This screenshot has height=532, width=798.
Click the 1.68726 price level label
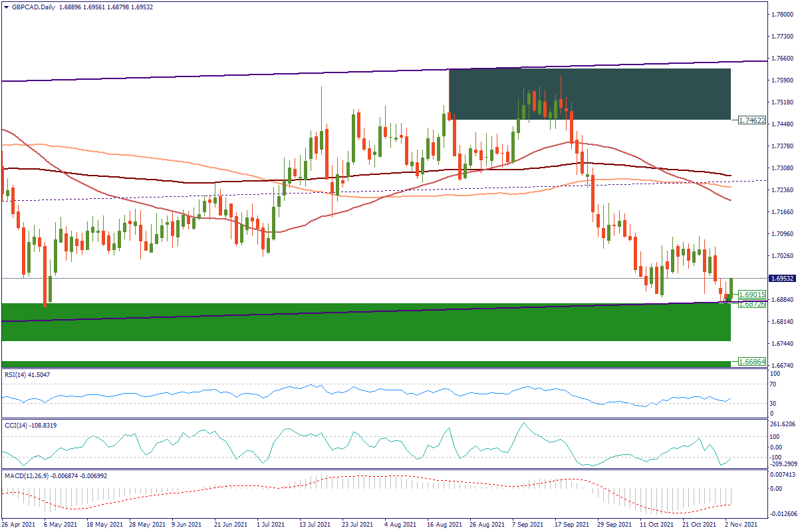coord(752,304)
